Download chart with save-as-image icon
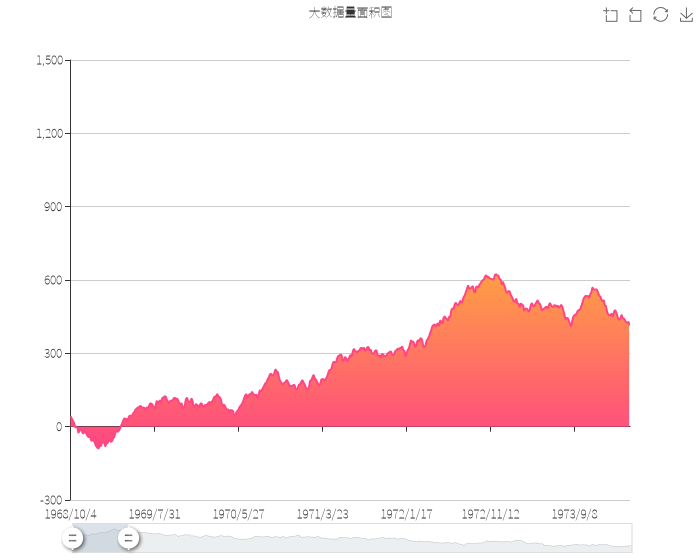Viewport: 700px width, 560px height. coord(686,14)
